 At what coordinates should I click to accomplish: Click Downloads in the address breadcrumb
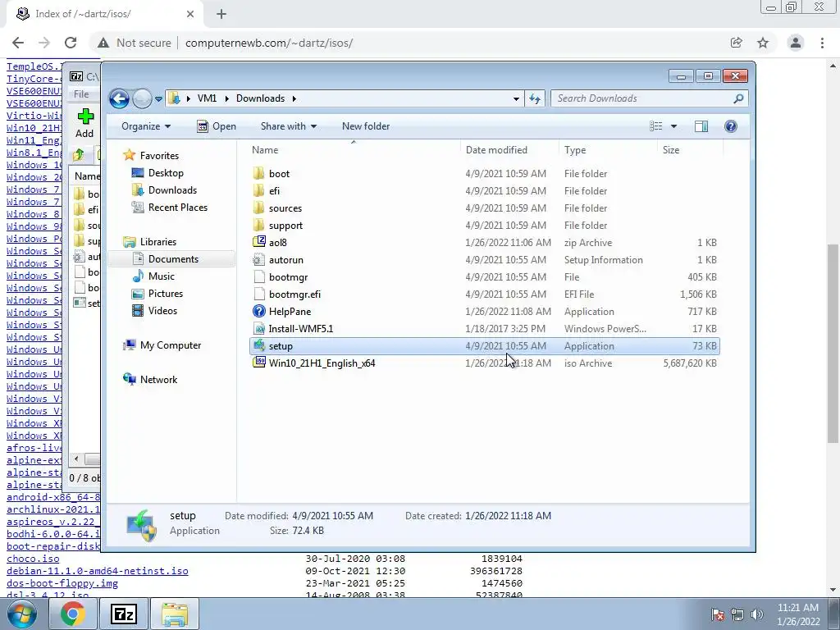(x=260, y=98)
